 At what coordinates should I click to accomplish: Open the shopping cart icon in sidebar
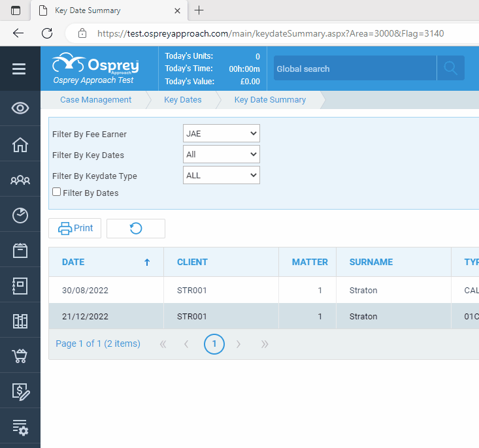point(20,356)
